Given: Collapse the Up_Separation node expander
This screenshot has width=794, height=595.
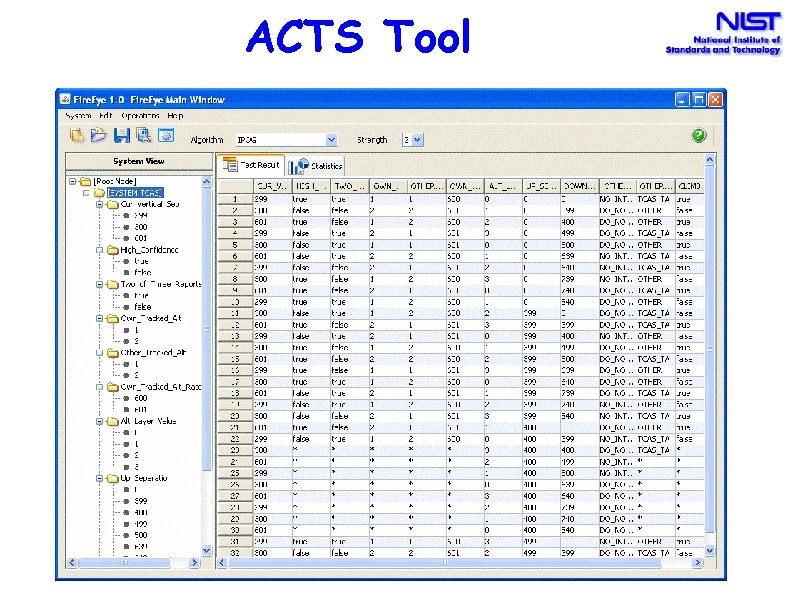Looking at the screenshot, I should point(100,478).
